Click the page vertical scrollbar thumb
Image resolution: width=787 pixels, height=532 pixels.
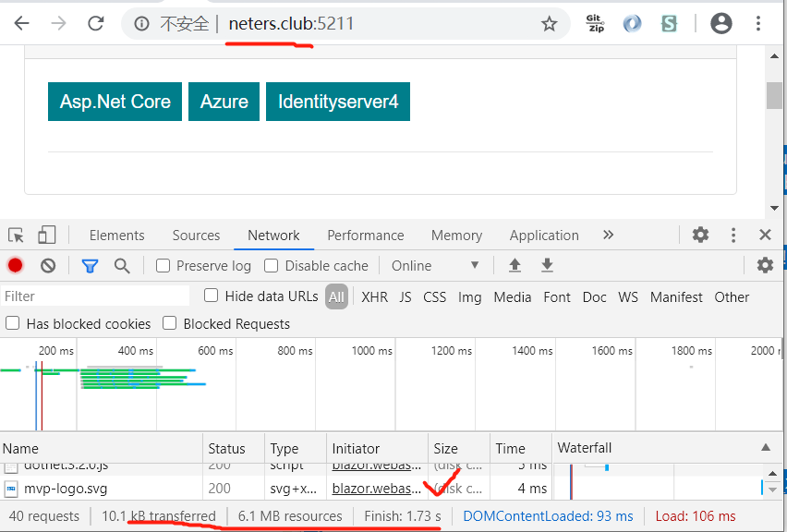[x=774, y=95]
